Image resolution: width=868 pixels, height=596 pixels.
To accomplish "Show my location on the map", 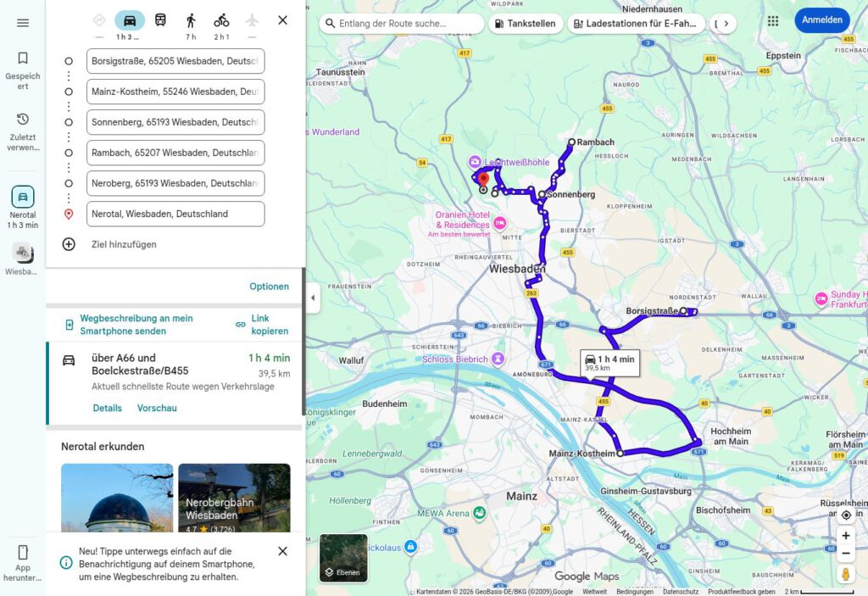I will pos(846,515).
